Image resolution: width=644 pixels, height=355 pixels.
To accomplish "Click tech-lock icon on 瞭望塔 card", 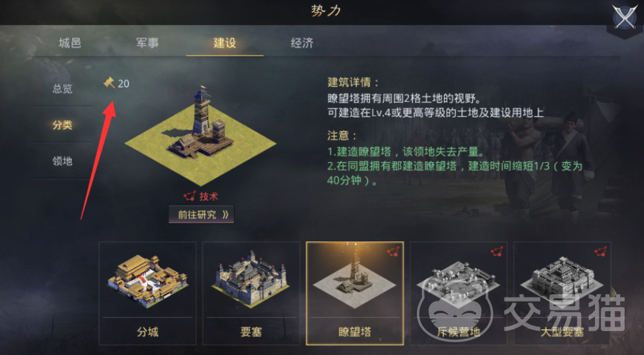I will point(394,252).
